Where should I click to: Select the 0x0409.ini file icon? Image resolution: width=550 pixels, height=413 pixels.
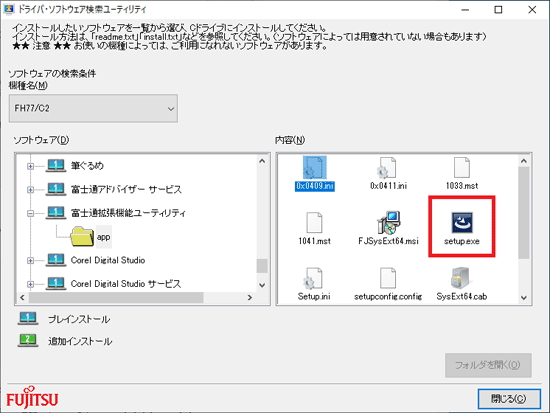click(x=314, y=168)
